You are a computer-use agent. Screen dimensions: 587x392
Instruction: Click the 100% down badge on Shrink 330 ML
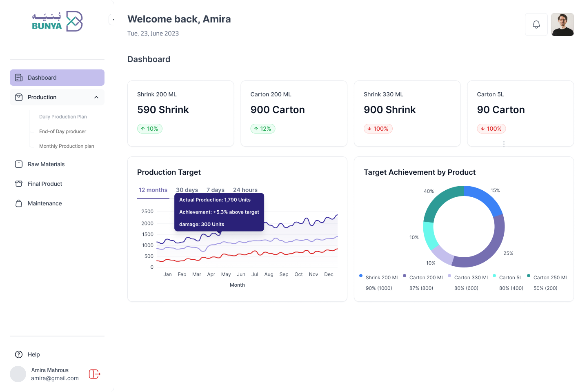pos(378,129)
